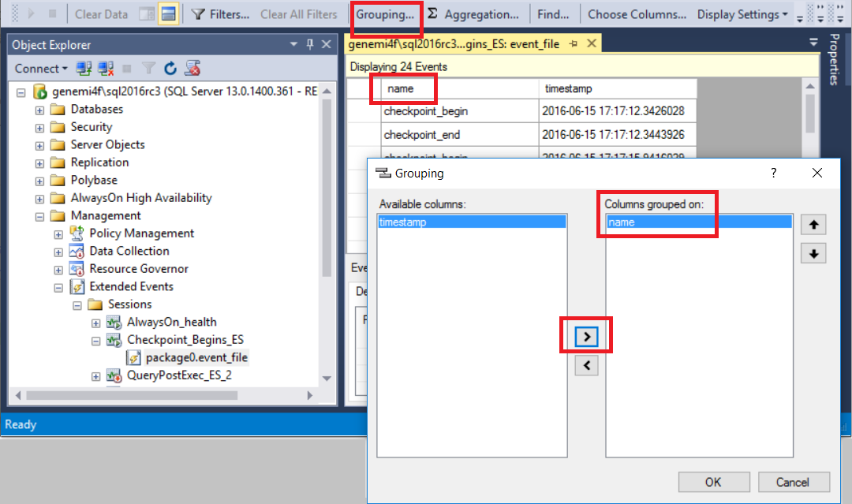The width and height of the screenshot is (852, 504).
Task: Click the filter icon in Object Explorer toolbar
Action: tap(148, 69)
